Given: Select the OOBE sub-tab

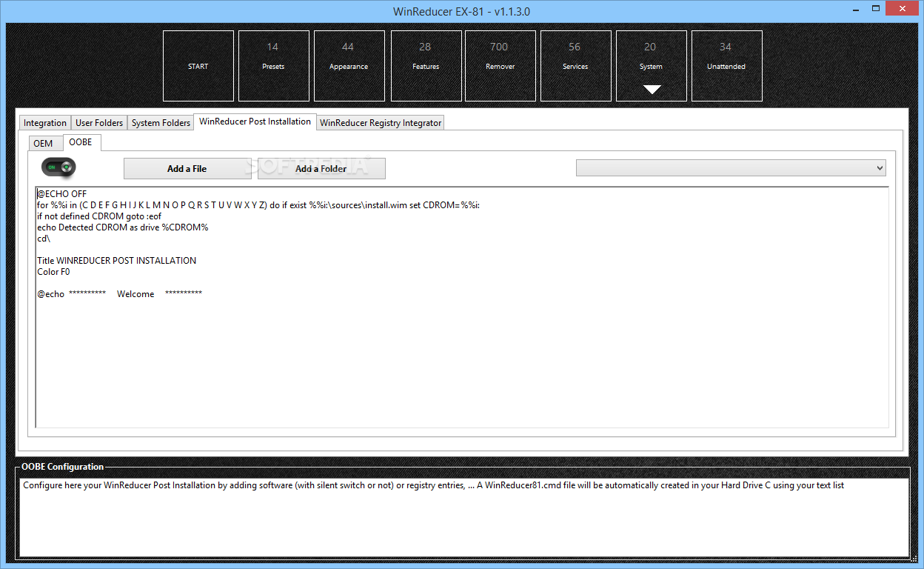Looking at the screenshot, I should [81, 142].
